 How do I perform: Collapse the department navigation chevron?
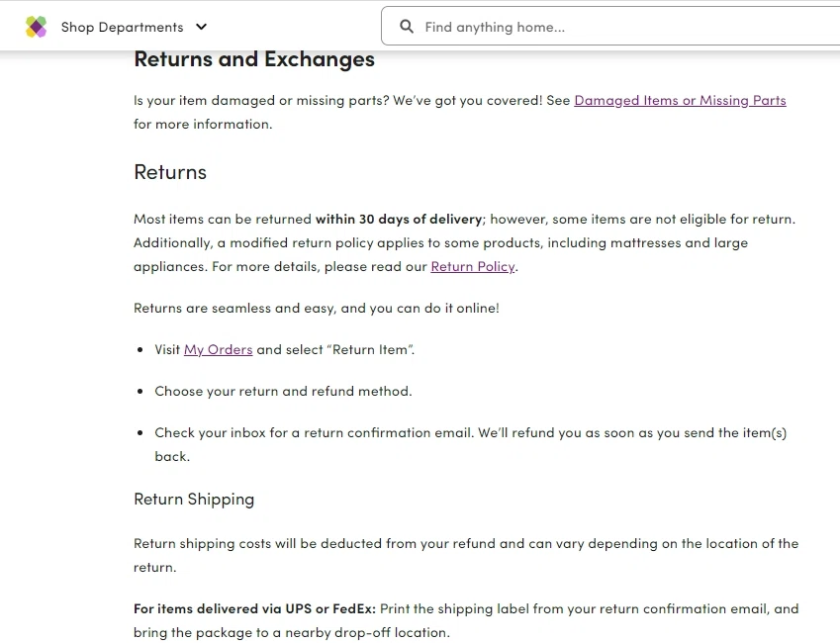click(x=201, y=27)
